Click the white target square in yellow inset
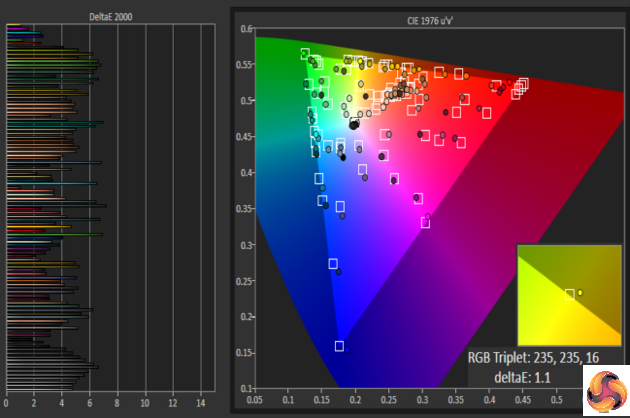 point(569,295)
